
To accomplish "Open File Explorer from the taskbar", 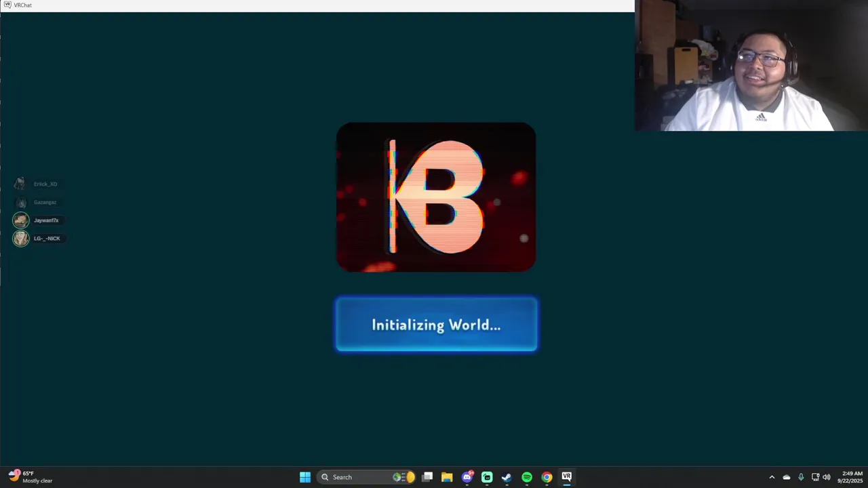I will [x=447, y=477].
